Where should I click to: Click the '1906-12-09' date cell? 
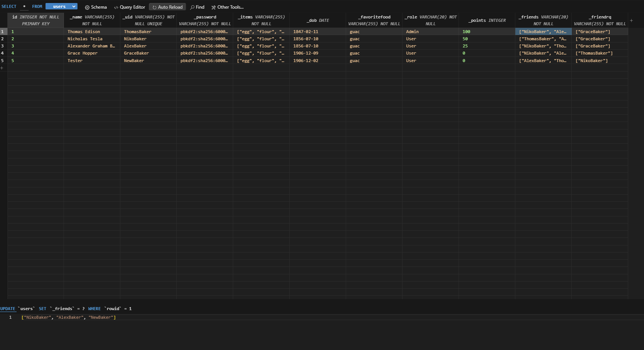click(318, 53)
